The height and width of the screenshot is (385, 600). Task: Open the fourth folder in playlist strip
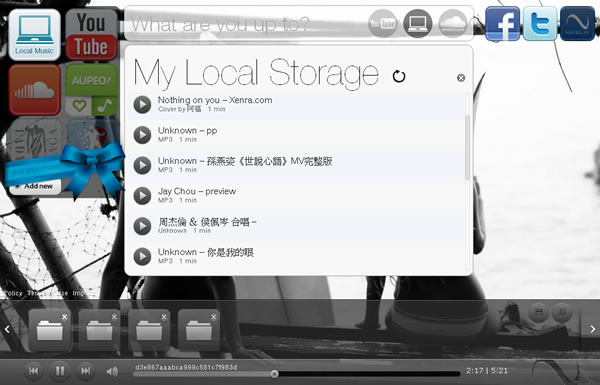(x=199, y=331)
